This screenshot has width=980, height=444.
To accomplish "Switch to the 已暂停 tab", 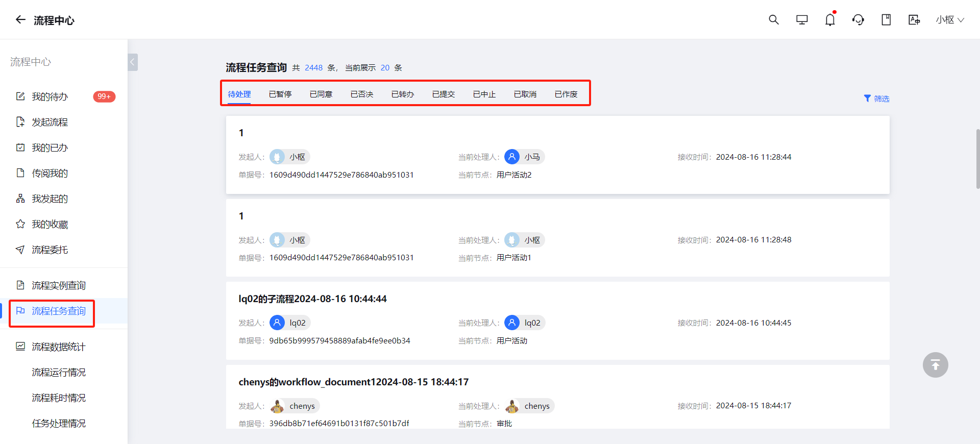I will point(280,94).
